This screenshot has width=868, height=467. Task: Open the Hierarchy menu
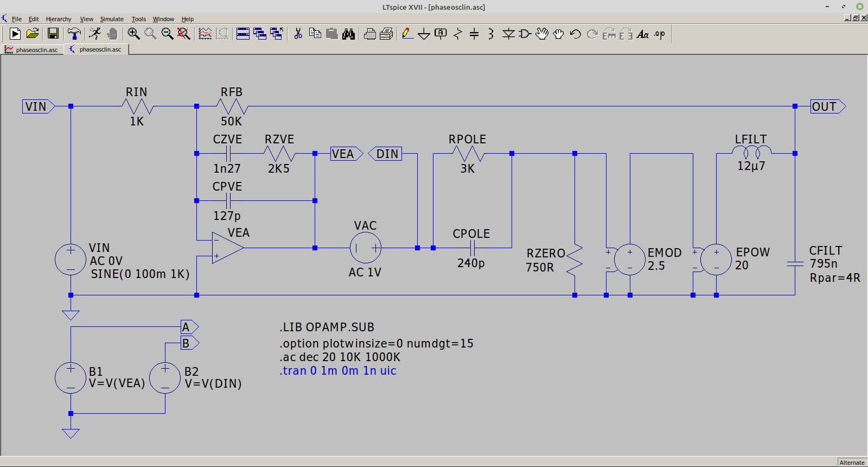[x=59, y=19]
